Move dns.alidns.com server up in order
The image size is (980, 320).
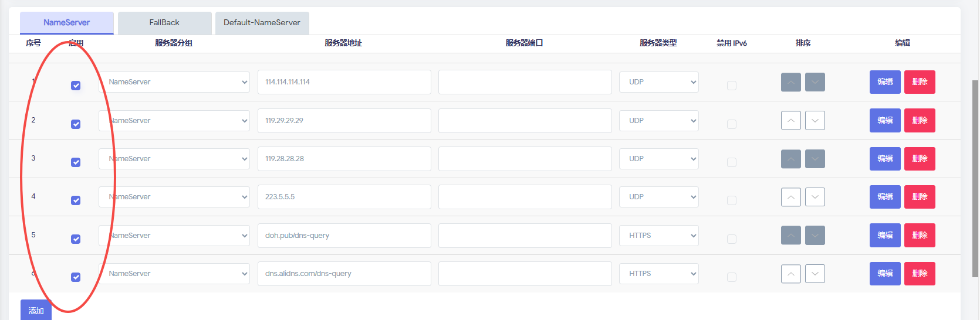click(790, 274)
